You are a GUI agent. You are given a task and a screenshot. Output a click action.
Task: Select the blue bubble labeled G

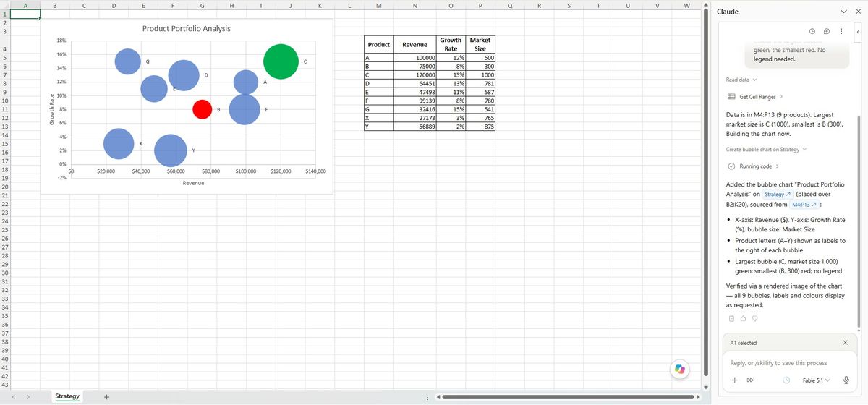click(x=128, y=61)
